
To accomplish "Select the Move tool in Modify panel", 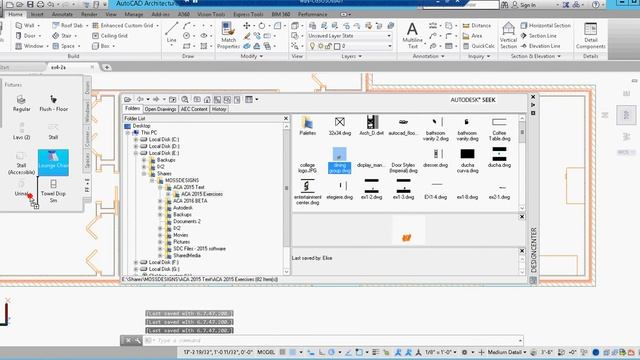I will click(247, 25).
